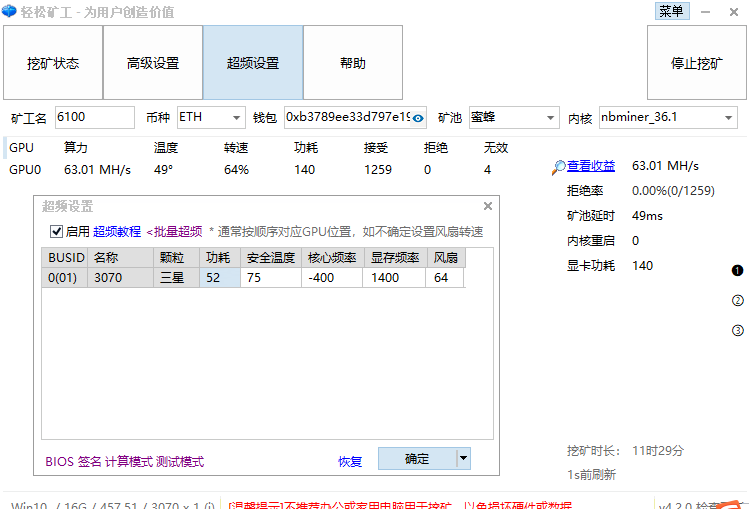Click the BUSID cell 0(01)
Image resolution: width=749 pixels, height=509 pixels.
[x=64, y=277]
